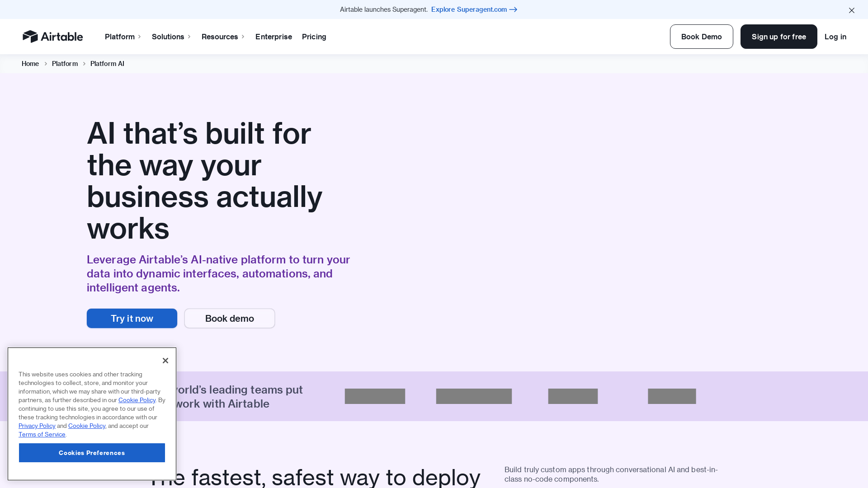Screen dimensions: 868x488
Task: Close the cookie consent dialog
Action: pos(165,361)
